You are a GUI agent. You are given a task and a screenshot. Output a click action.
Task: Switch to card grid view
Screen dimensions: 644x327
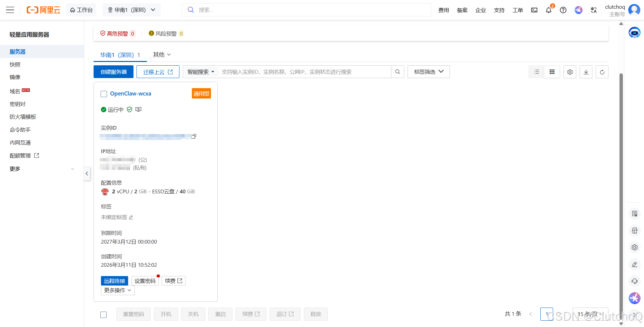coord(552,72)
